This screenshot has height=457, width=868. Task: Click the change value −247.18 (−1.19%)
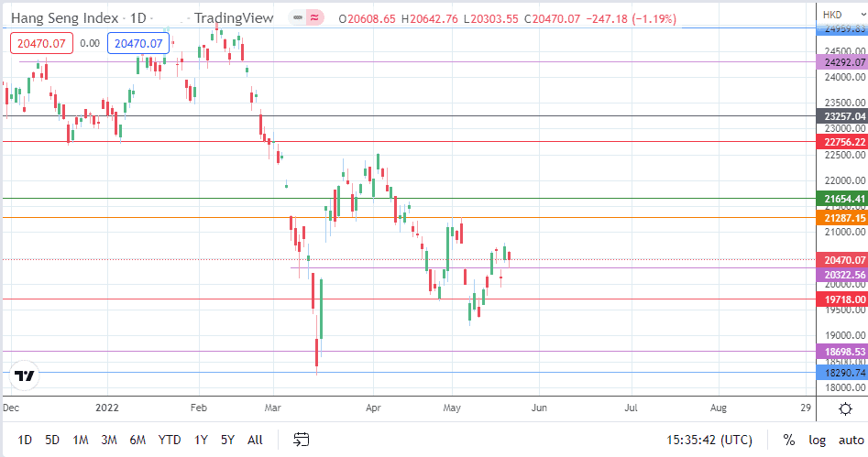632,19
